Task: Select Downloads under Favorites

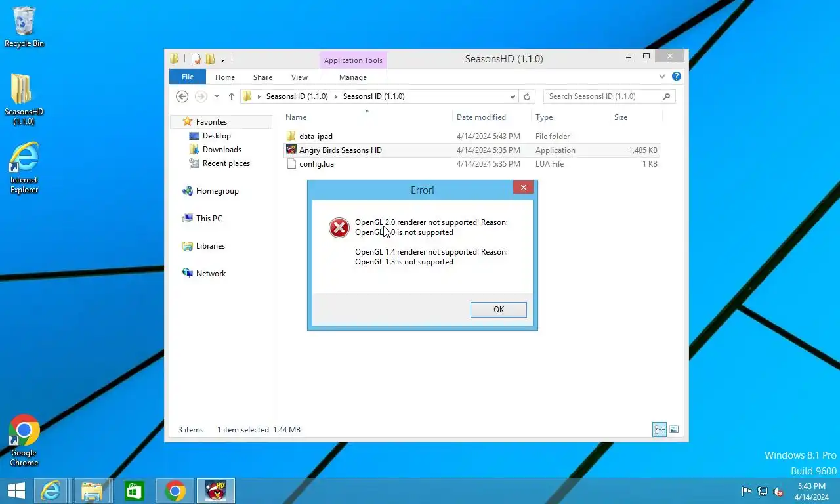Action: pyautogui.click(x=222, y=150)
